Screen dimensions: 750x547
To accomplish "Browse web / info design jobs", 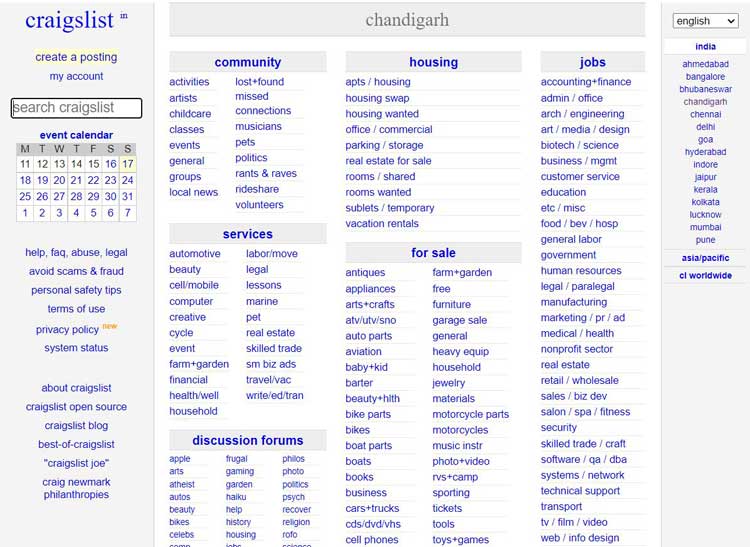I will (x=580, y=538).
